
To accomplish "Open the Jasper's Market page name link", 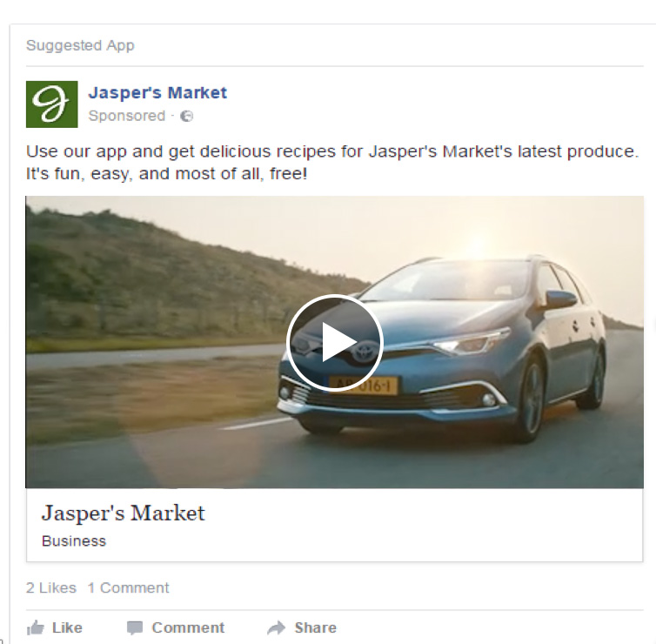I will 157,92.
